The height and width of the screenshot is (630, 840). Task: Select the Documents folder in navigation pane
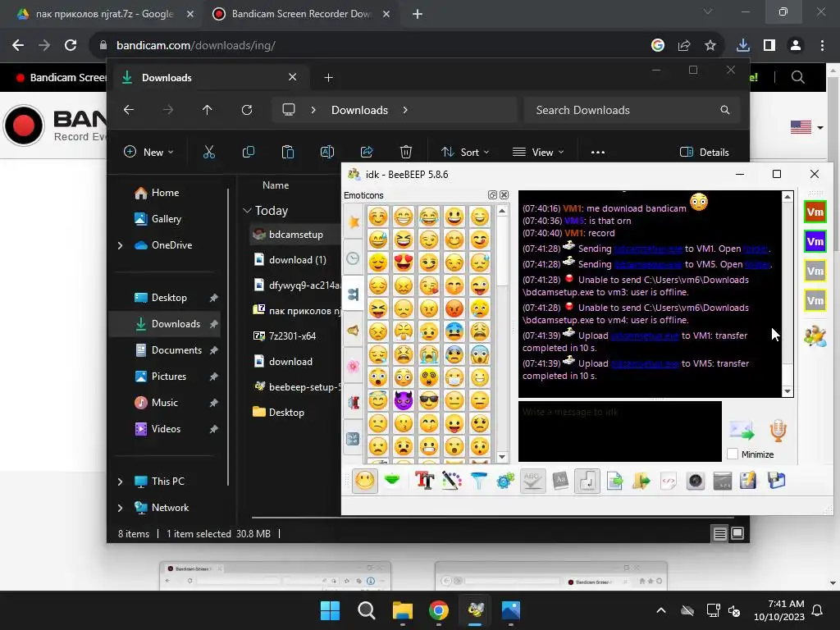(166, 350)
